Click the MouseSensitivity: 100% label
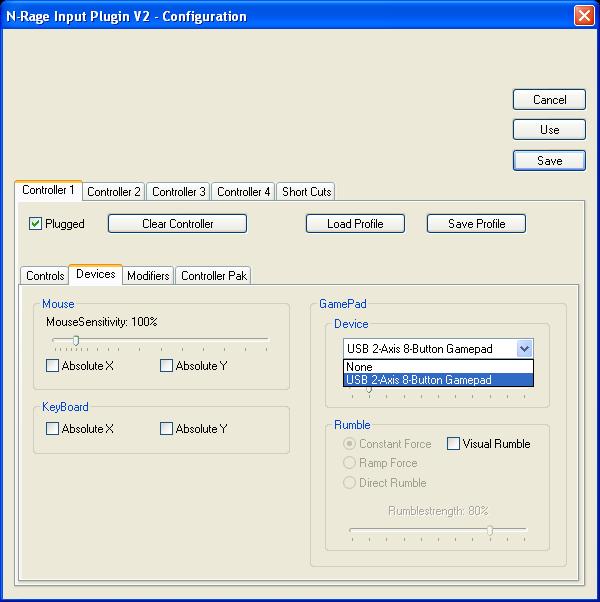The image size is (600, 602). (102, 322)
